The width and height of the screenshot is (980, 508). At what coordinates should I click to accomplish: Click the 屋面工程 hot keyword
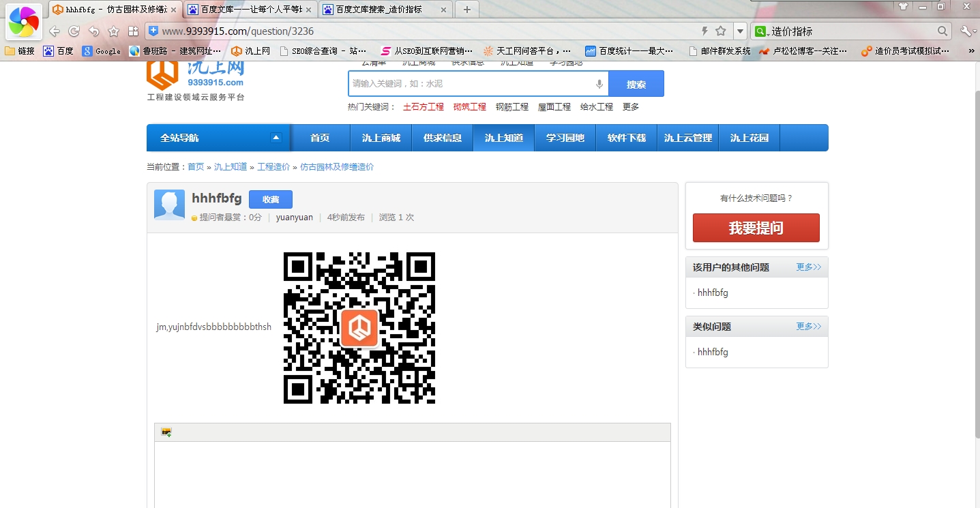(554, 107)
